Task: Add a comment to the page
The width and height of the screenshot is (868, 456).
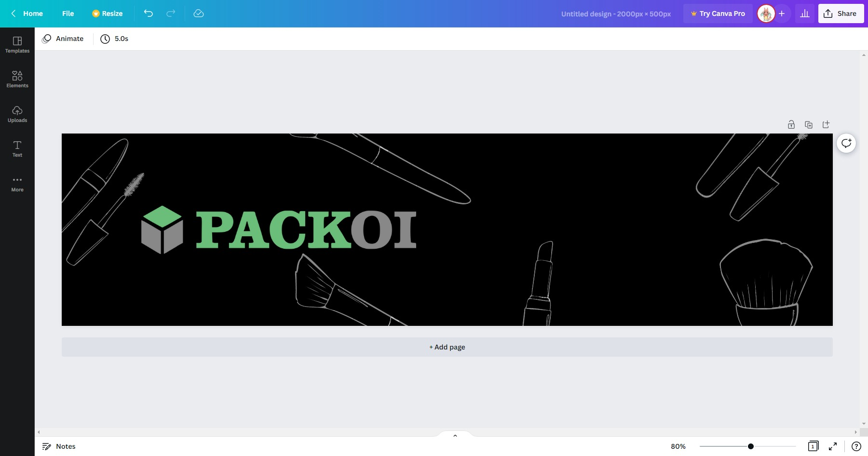Action: (x=846, y=143)
